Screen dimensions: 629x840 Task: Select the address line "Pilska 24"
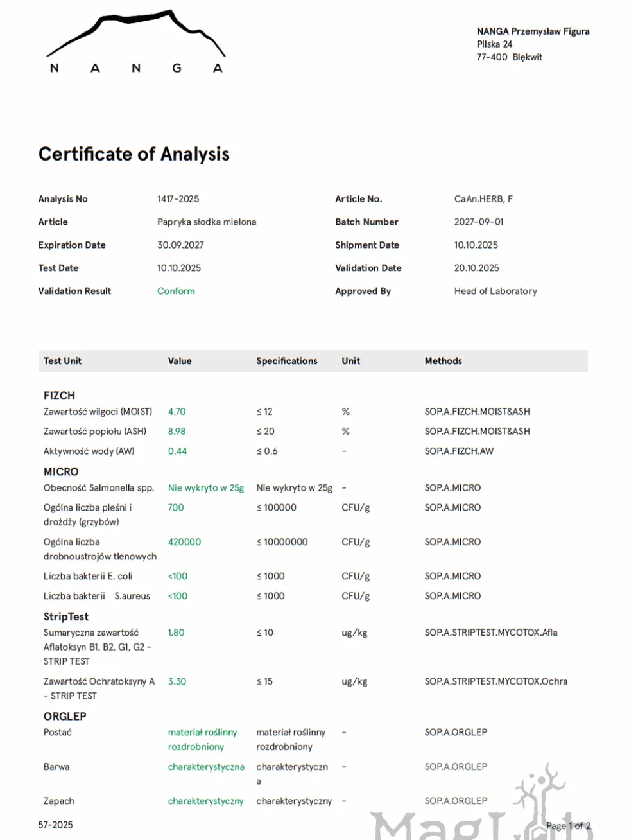pos(495,44)
